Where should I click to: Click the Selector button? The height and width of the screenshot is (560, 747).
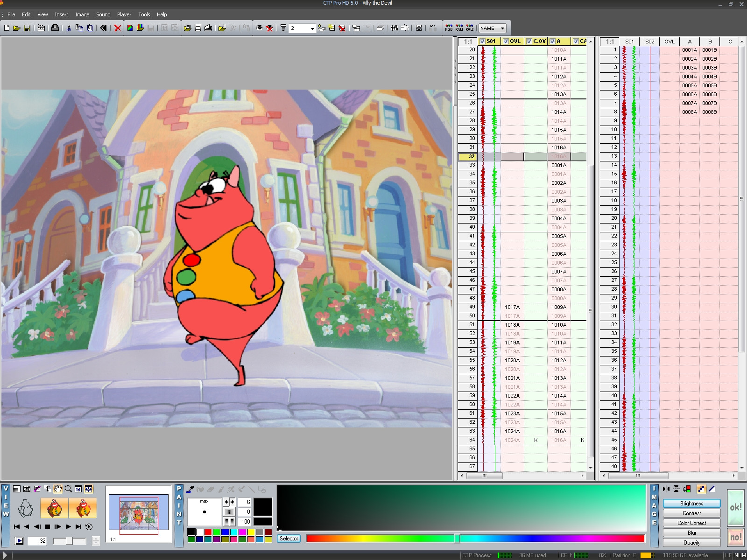pos(289,539)
